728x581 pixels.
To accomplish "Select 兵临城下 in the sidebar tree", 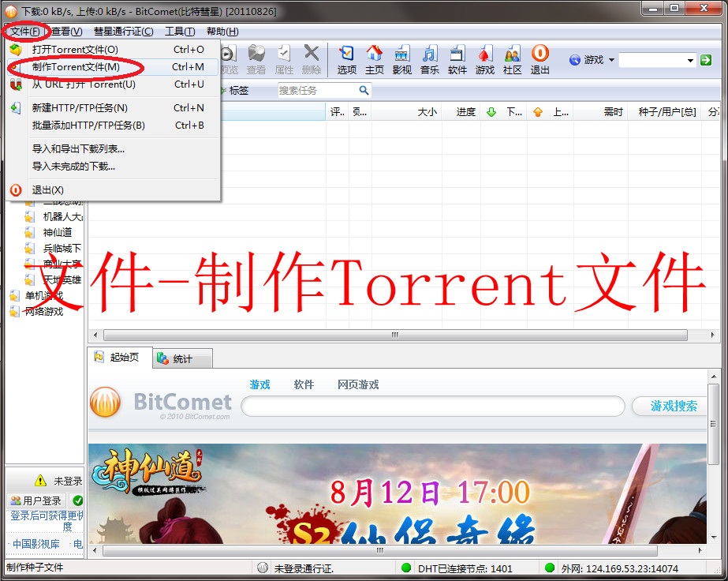I will click(62, 248).
